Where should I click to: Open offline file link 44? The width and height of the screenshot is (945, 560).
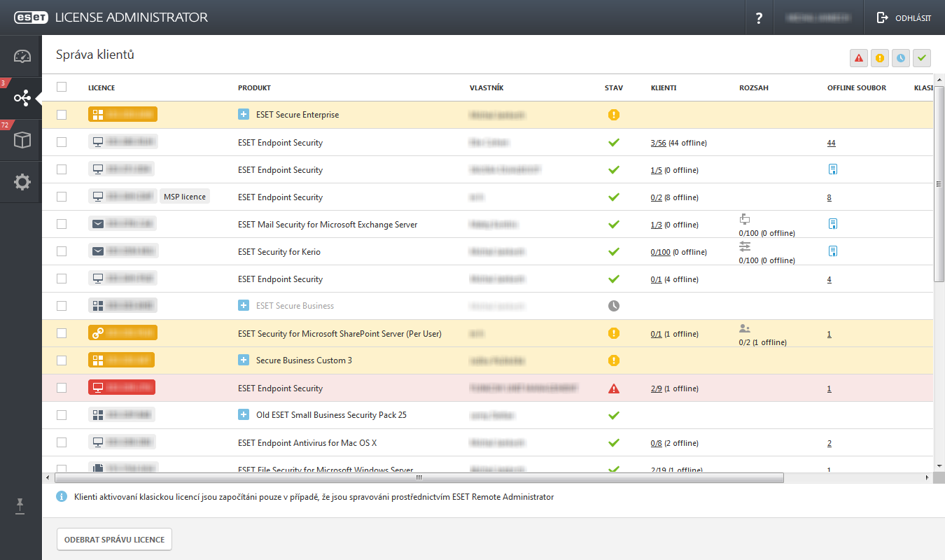coord(832,143)
